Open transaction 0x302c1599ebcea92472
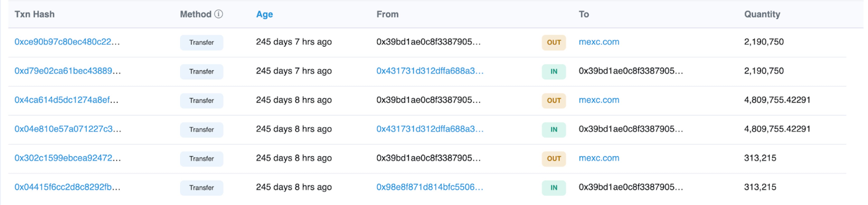The width and height of the screenshot is (868, 205). coord(67,158)
